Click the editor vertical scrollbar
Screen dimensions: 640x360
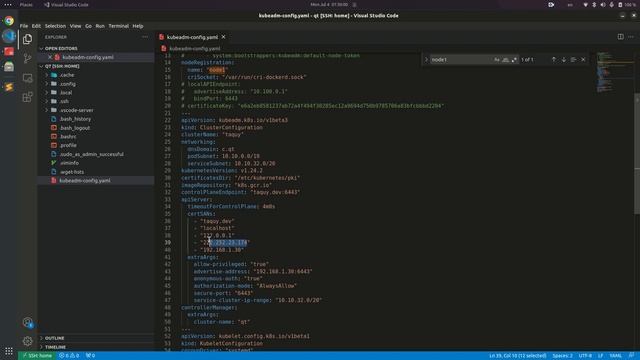637,153
